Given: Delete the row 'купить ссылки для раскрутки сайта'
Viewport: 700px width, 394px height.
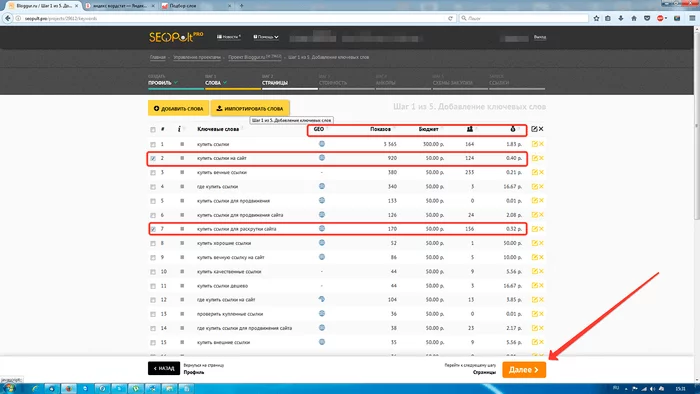Looking at the screenshot, I should pyautogui.click(x=541, y=229).
